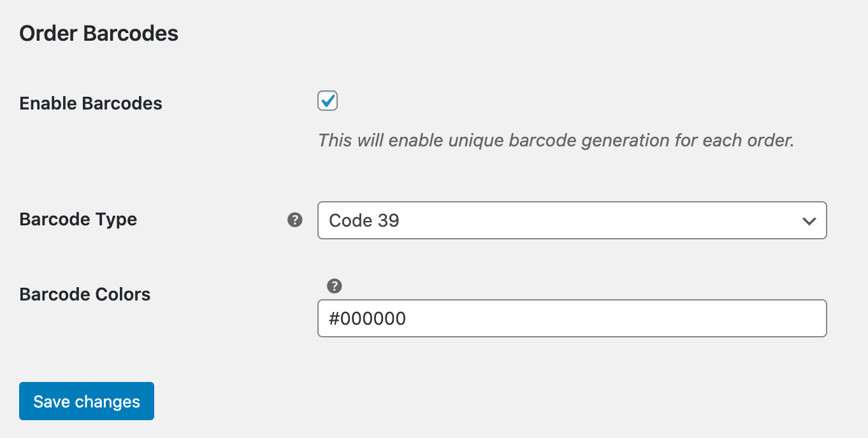Click the checkmark inside the Enable Barcodes box

(327, 101)
